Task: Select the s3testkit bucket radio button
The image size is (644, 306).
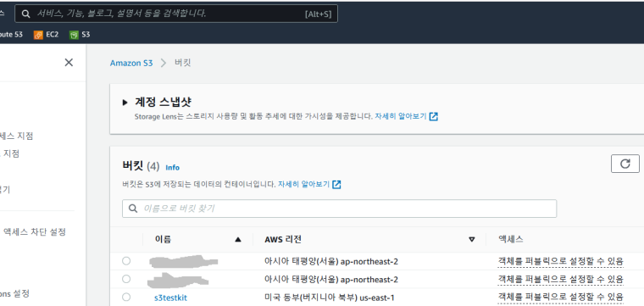Action: pos(126,297)
